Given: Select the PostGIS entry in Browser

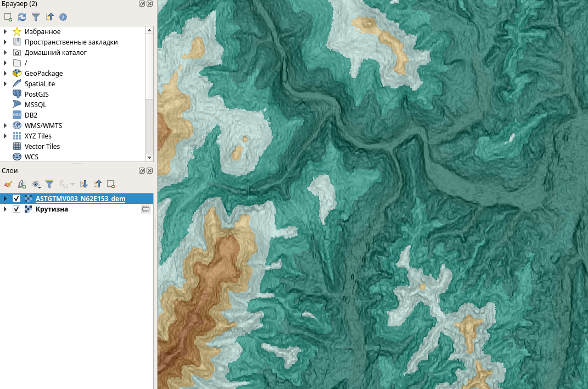Looking at the screenshot, I should coord(36,95).
